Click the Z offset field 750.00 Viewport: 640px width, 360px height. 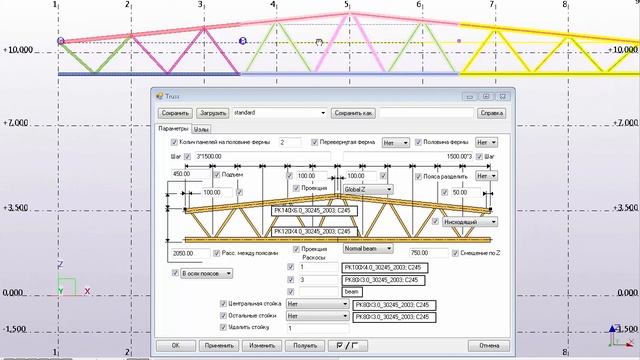429,253
